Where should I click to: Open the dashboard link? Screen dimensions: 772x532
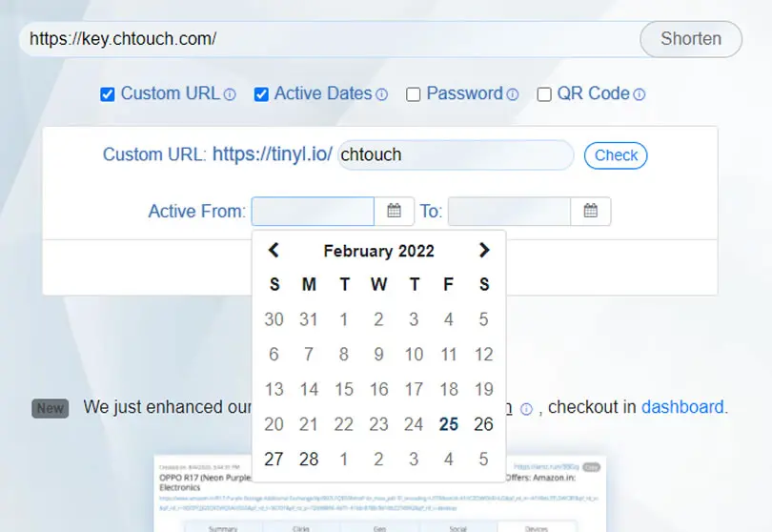point(682,407)
